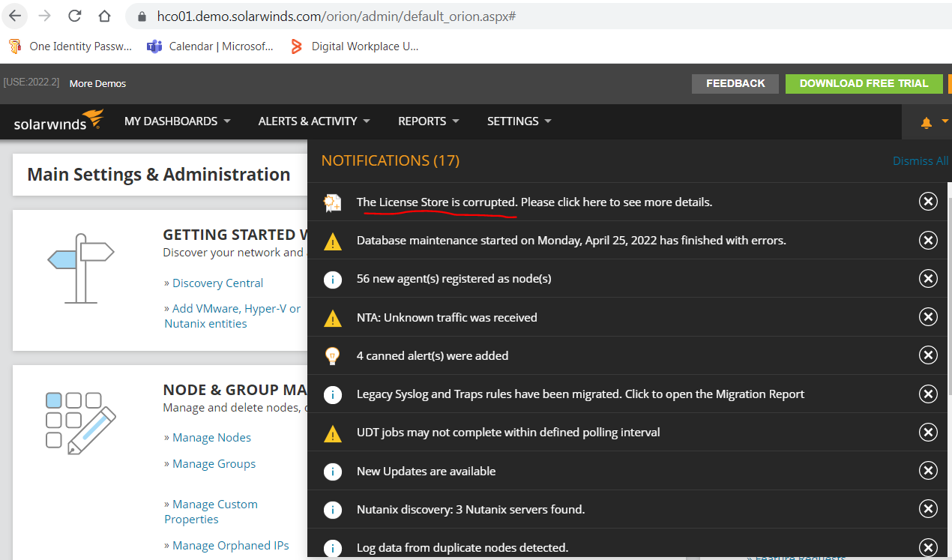Viewport: 952px width, 560px height.
Task: Open 4 canned alert(s) were added message
Action: [433, 355]
